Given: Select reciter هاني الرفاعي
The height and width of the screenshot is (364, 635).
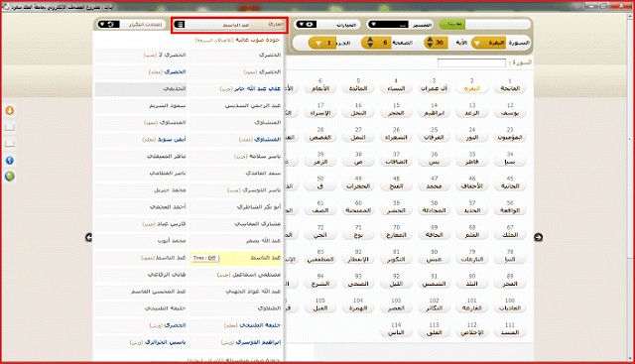Looking at the screenshot, I should point(140,275).
